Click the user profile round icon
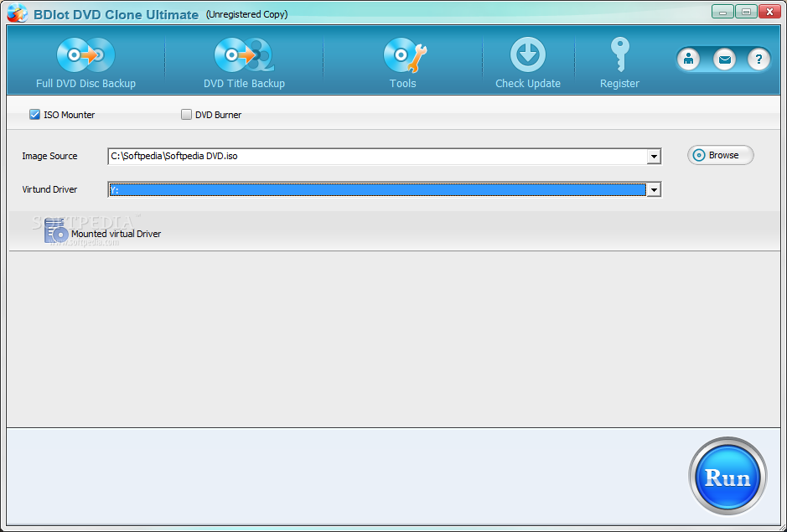This screenshot has height=532, width=787. (688, 59)
